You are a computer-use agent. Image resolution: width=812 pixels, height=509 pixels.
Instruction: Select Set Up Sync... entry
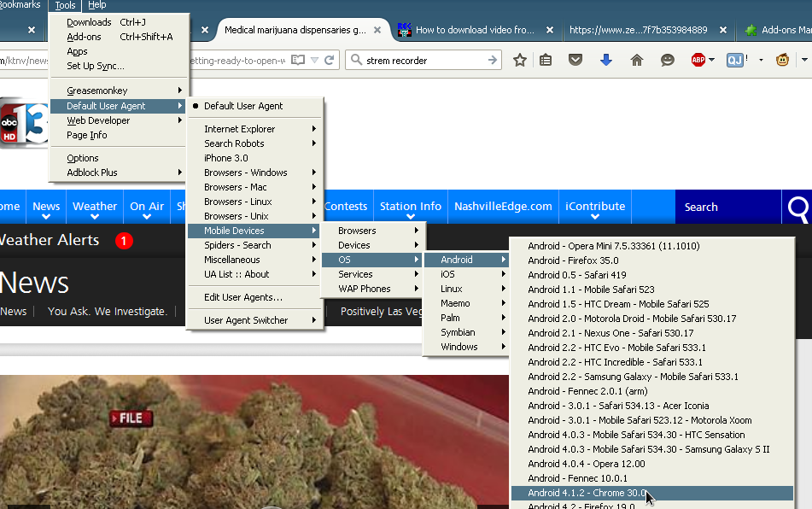[x=119, y=66]
